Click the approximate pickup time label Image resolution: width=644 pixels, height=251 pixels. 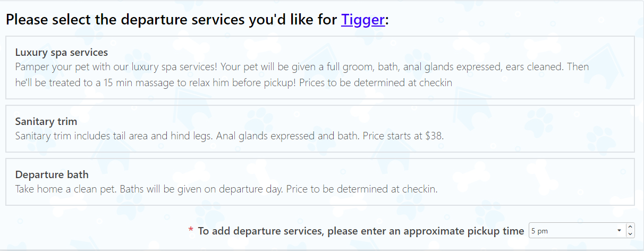pyautogui.click(x=361, y=231)
